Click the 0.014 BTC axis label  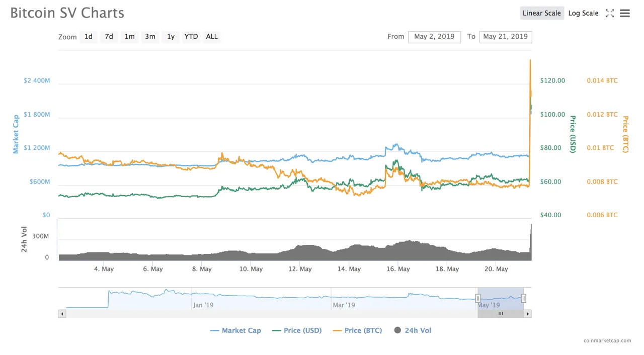pos(602,80)
